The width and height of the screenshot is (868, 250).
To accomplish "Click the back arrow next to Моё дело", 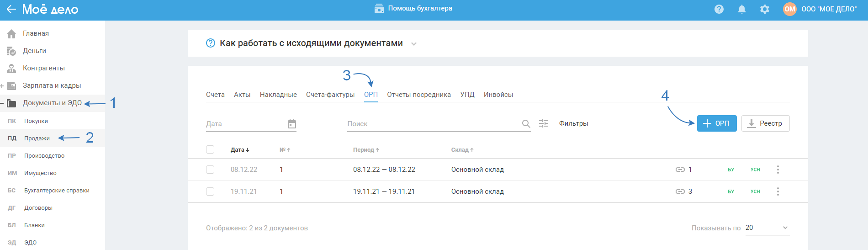I will (x=11, y=9).
